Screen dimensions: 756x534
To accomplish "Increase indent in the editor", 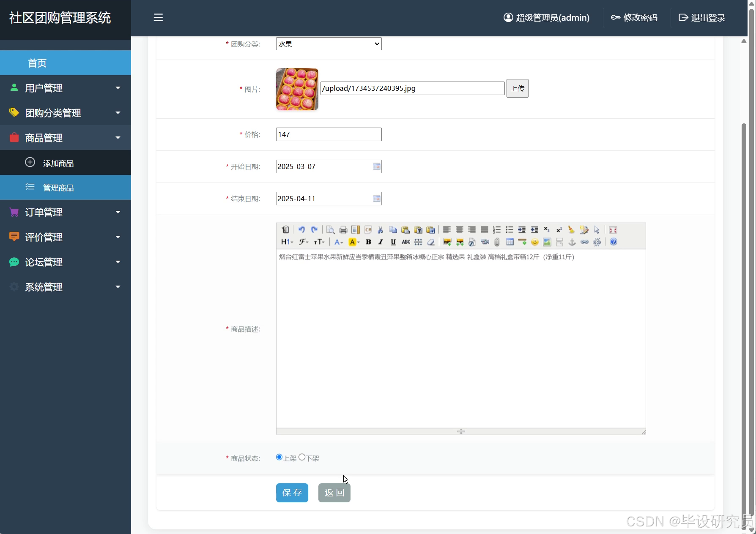I will [522, 230].
